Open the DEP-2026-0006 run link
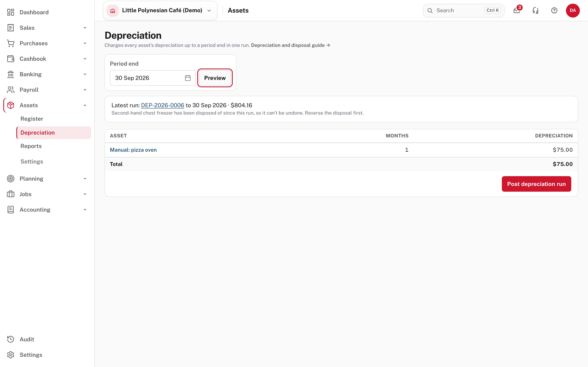 [x=163, y=105]
